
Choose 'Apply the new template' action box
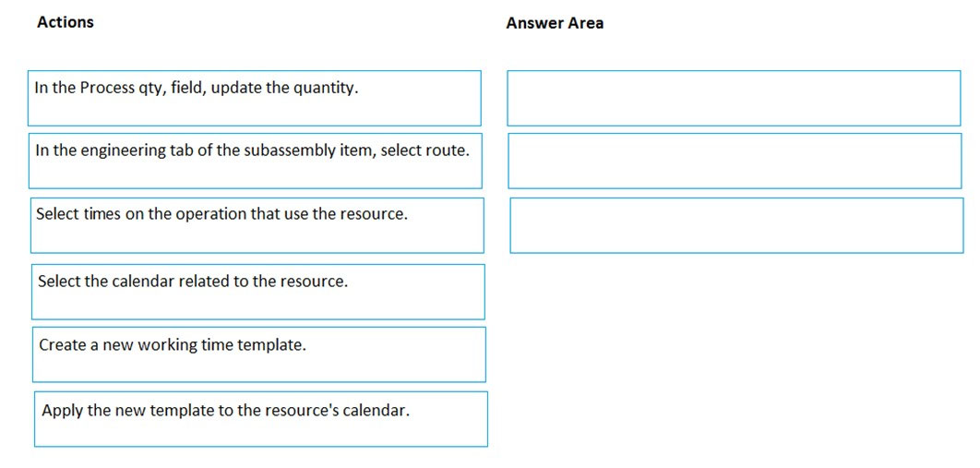pos(260,419)
